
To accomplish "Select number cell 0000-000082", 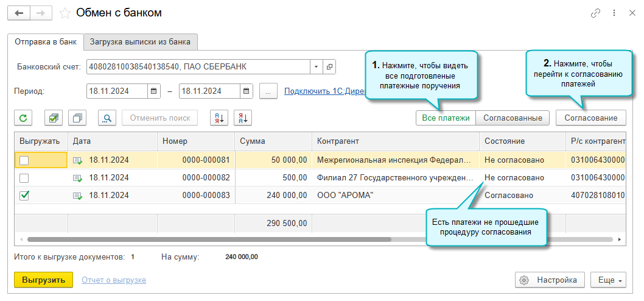I will coord(196,178).
